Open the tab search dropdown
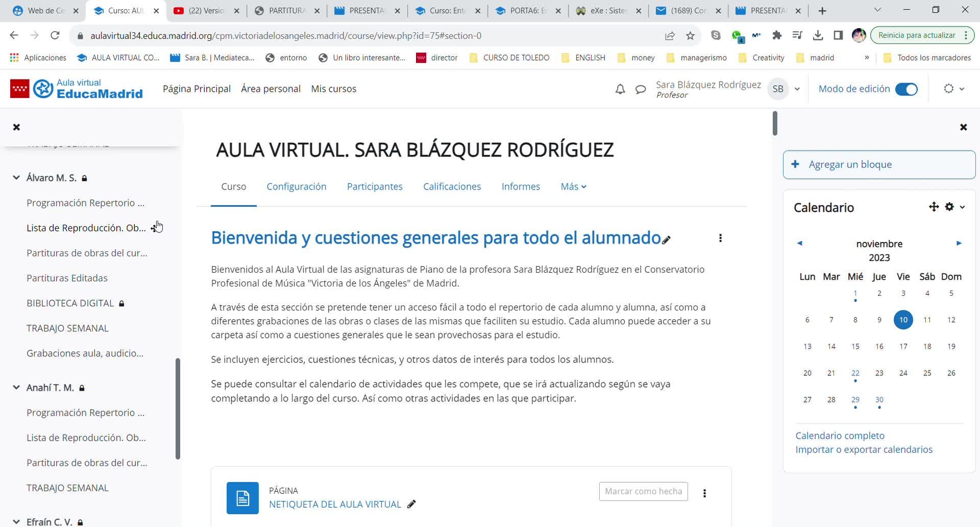Screen dimensions: 980x527 [877, 10]
